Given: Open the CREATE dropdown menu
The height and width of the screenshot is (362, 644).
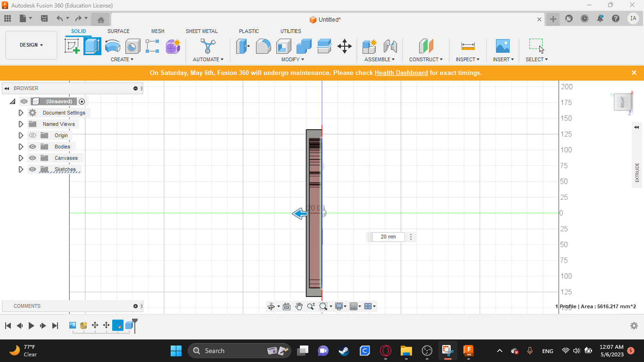Looking at the screenshot, I should (x=122, y=59).
